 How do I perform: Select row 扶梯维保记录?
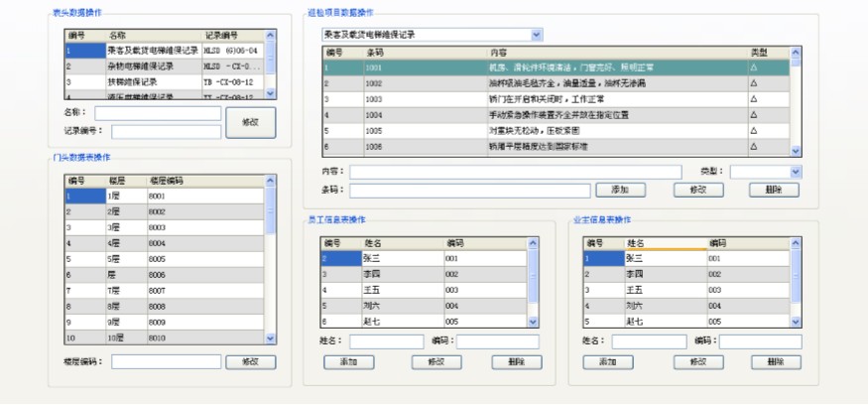(165, 82)
